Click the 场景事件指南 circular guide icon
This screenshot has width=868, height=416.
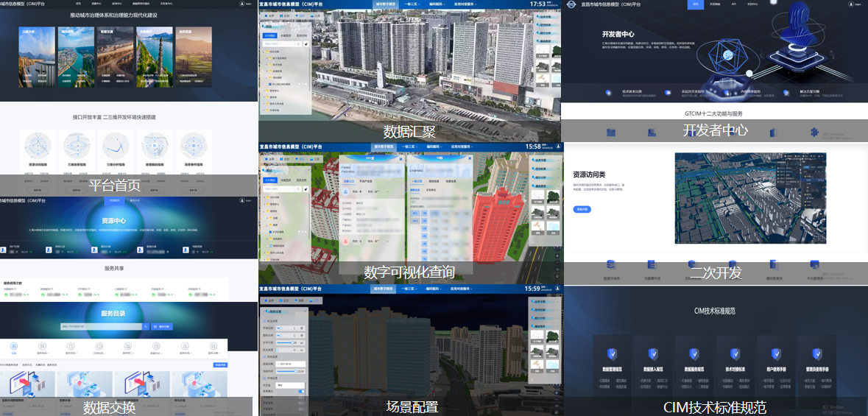click(193, 146)
